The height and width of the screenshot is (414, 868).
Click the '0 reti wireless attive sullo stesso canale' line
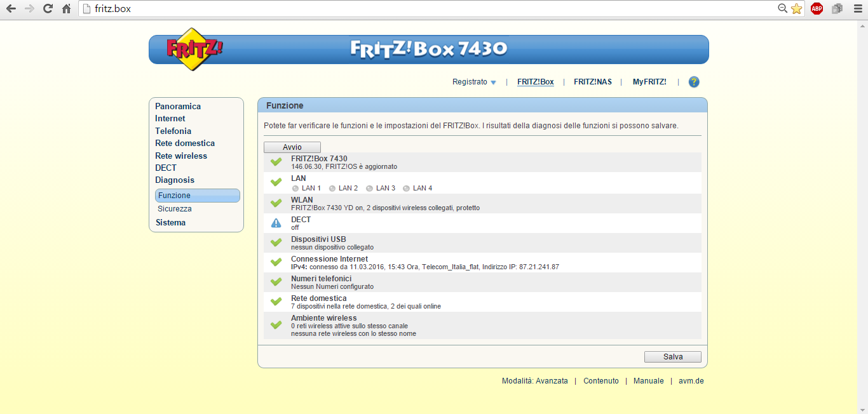(x=349, y=326)
